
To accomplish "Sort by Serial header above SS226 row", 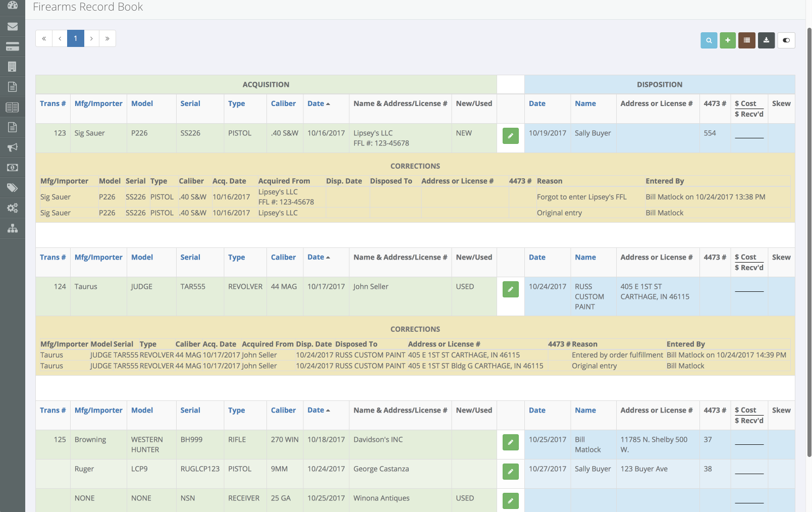I will (x=190, y=104).
